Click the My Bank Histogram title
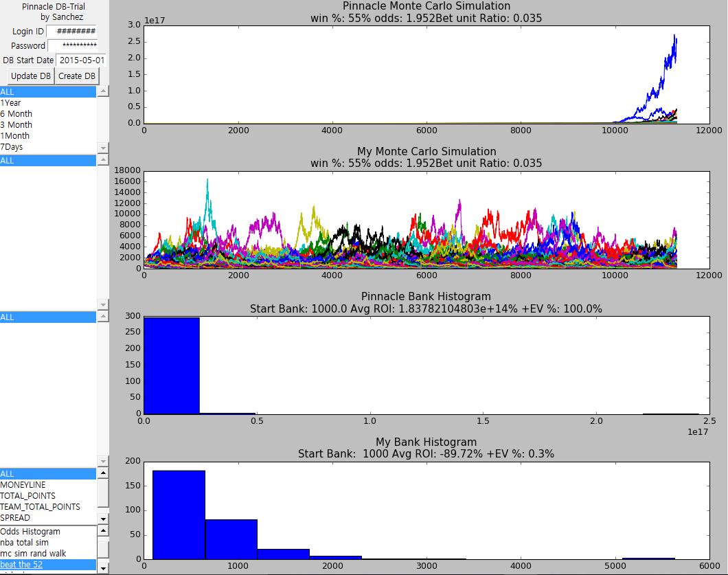The width and height of the screenshot is (728, 575). coord(426,442)
